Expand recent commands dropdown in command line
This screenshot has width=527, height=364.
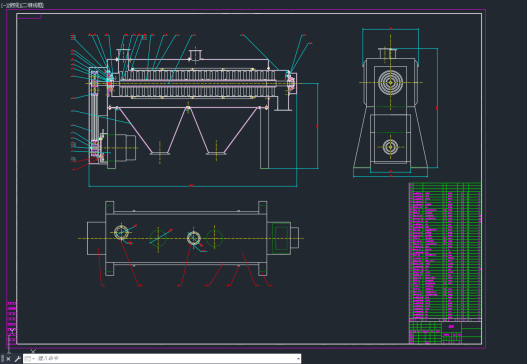[30, 359]
